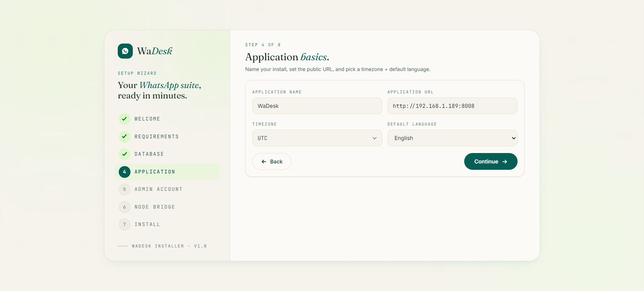
Task: Click the Requirements step checkmark icon
Action: click(124, 137)
